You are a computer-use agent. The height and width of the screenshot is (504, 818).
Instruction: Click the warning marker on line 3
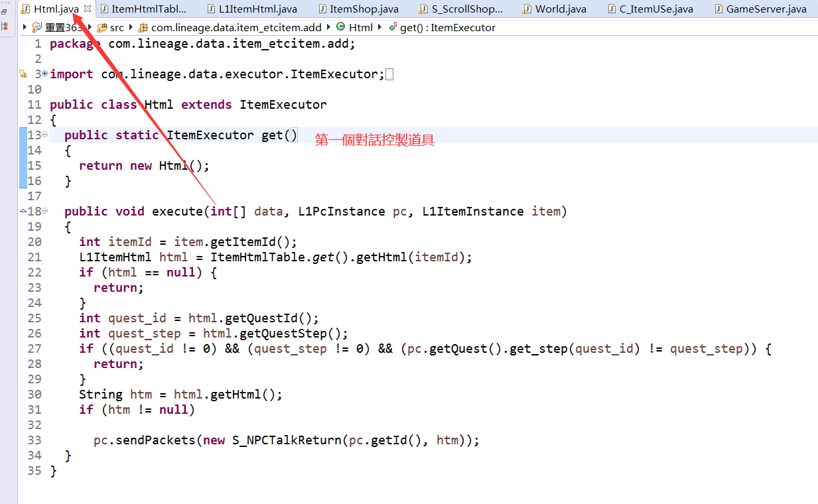pos(23,74)
